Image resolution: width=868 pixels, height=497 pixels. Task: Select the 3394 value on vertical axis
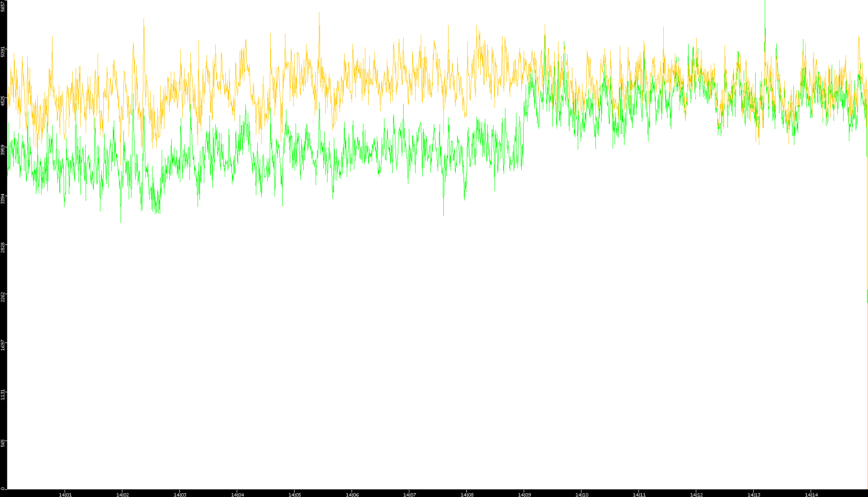coord(3,199)
